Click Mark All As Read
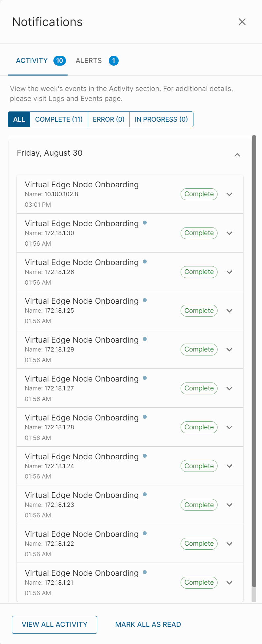The height and width of the screenshot is (644, 262). click(x=148, y=625)
